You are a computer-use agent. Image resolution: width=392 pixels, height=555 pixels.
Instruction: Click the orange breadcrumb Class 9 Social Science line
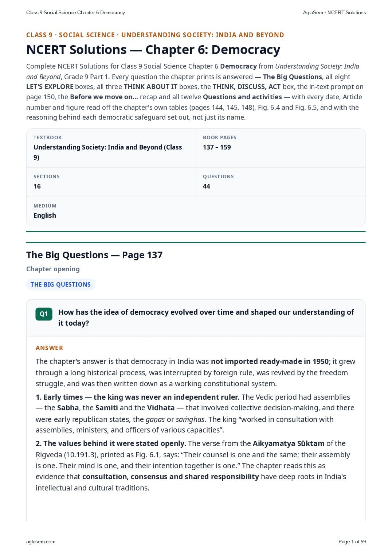click(155, 35)
